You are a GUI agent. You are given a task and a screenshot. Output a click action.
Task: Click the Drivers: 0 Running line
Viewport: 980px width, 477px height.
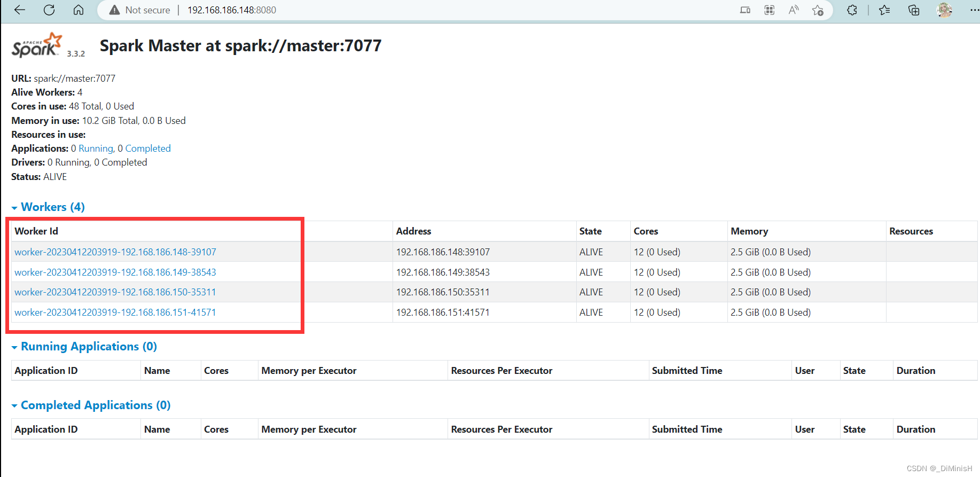tap(79, 162)
